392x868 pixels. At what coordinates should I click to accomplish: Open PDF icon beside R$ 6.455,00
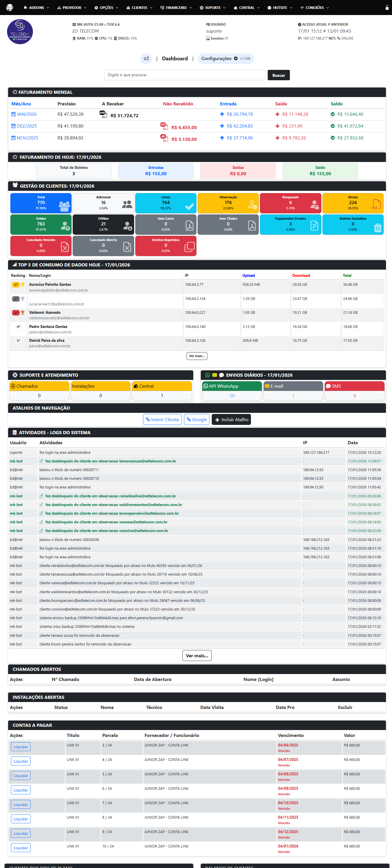pyautogui.click(x=164, y=126)
